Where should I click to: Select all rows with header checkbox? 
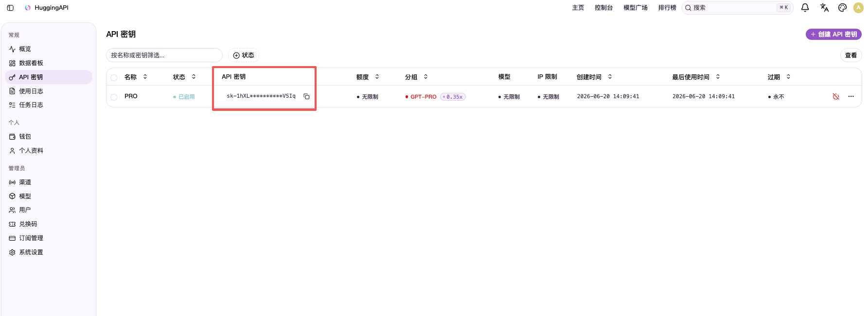point(114,78)
